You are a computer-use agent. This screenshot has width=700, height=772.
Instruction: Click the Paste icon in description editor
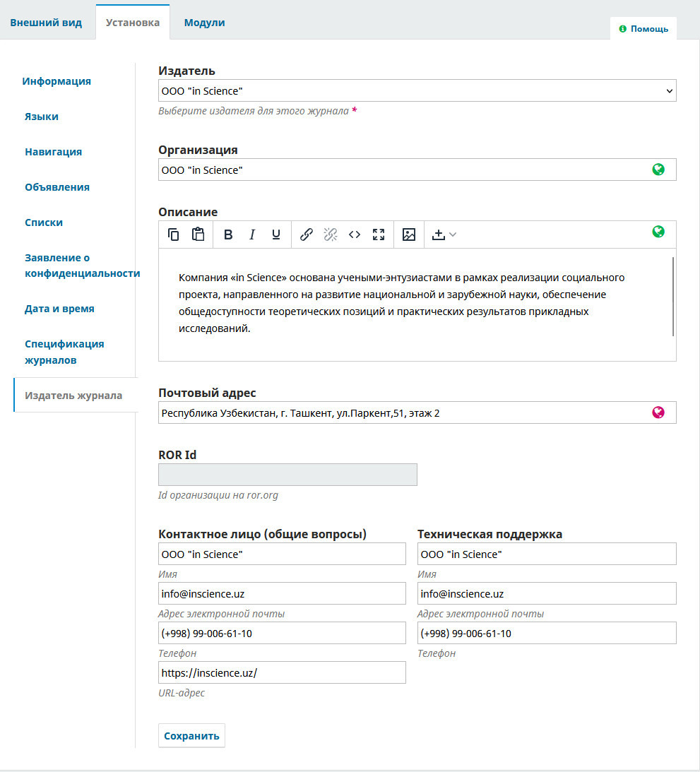198,234
